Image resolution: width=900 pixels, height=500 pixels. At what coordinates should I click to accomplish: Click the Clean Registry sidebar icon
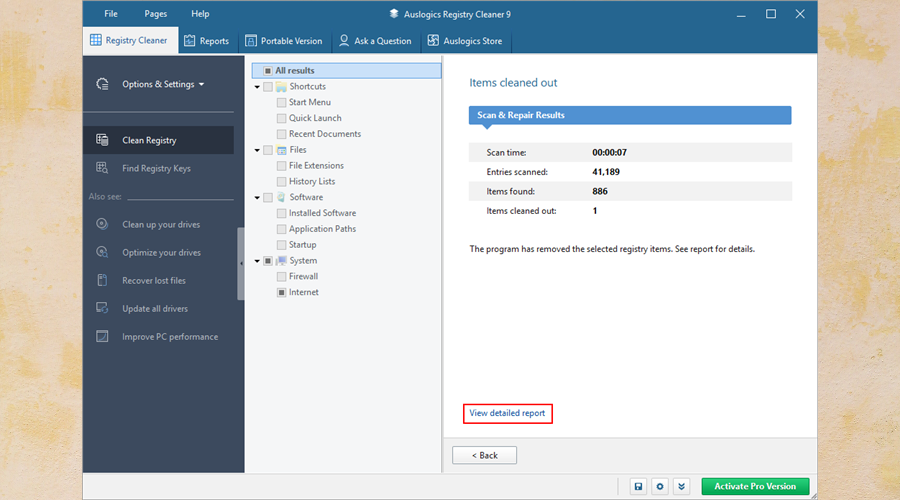(x=102, y=139)
